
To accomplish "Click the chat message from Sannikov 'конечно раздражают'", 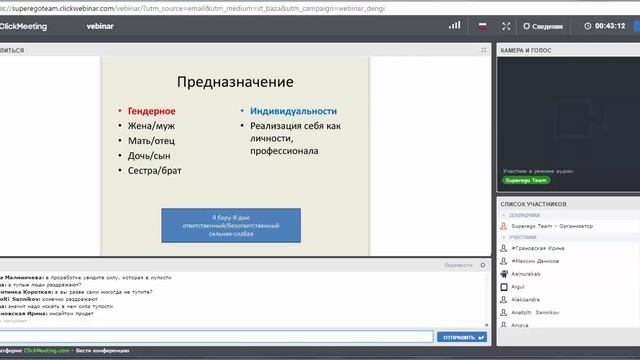I will click(x=69, y=299).
